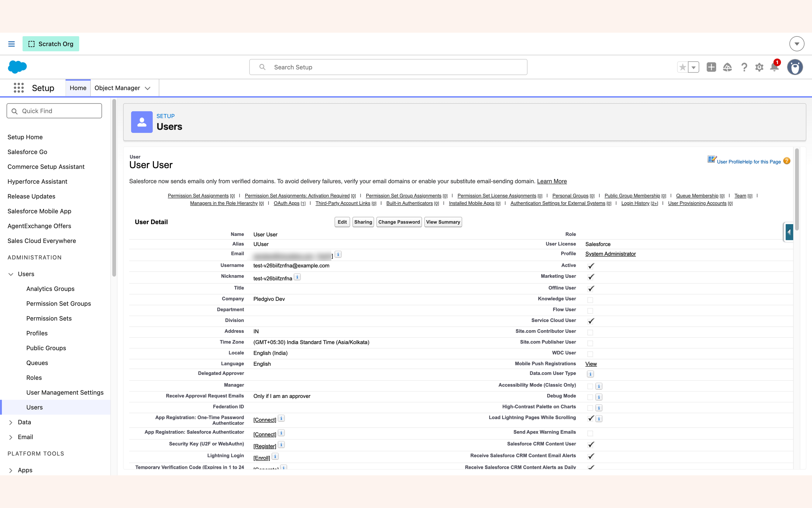This screenshot has height=508, width=812.
Task: Open the Global Actions plus icon
Action: (x=711, y=67)
